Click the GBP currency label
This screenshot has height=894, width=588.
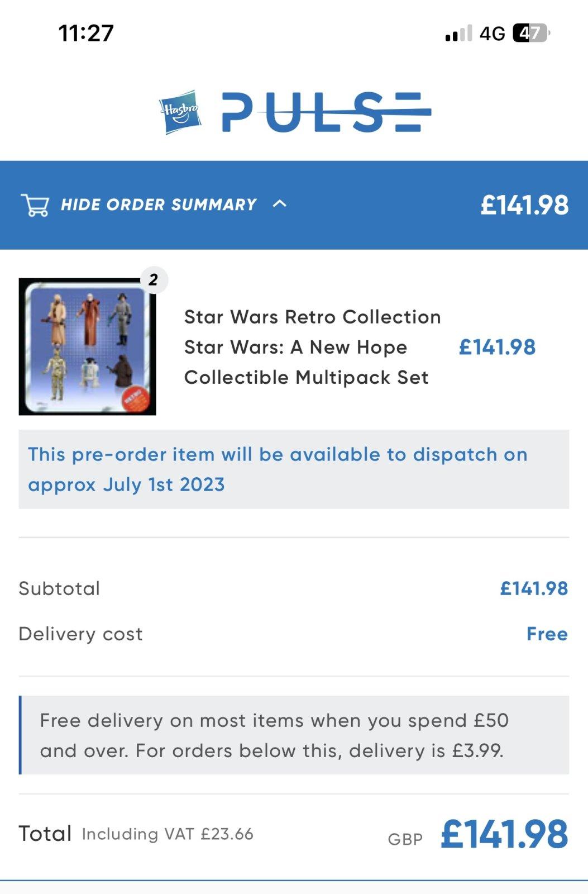point(405,839)
